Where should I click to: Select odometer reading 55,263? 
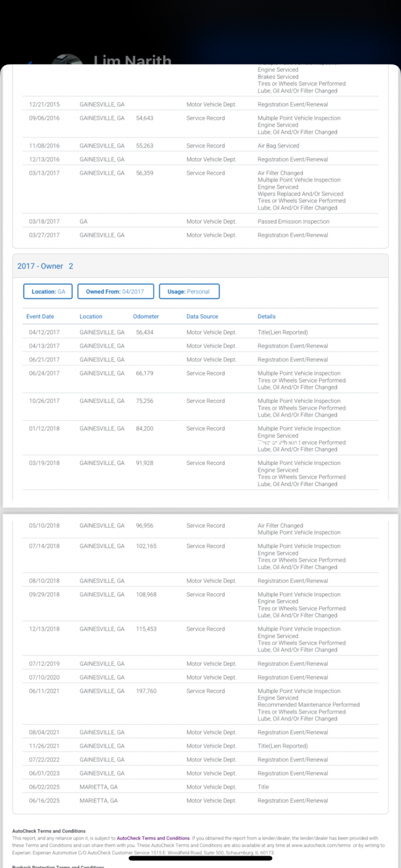[144, 146]
